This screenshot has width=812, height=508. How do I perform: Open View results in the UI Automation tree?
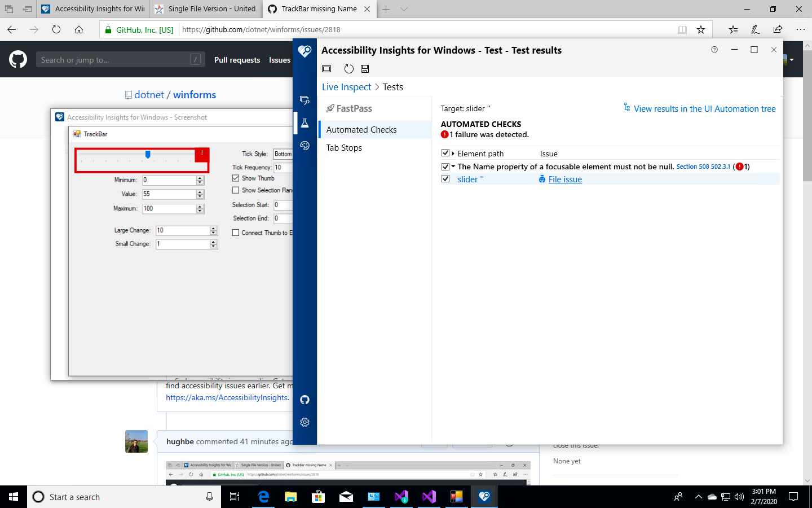[705, 108]
